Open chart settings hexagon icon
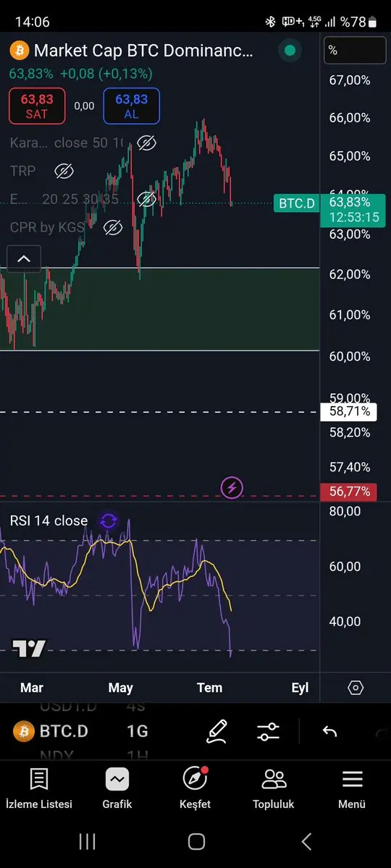 (356, 688)
